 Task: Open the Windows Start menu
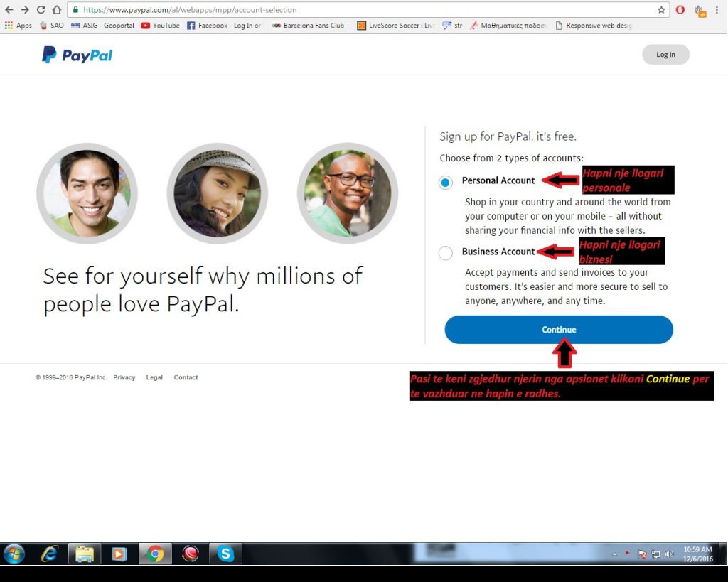tap(14, 554)
